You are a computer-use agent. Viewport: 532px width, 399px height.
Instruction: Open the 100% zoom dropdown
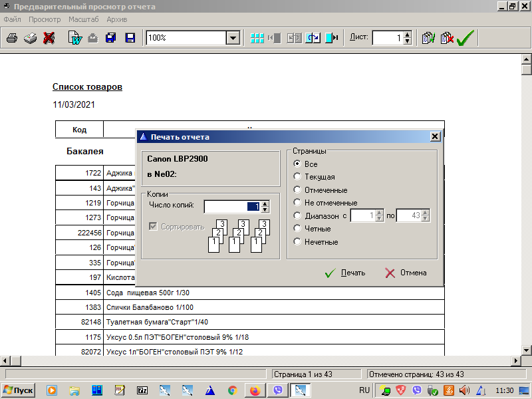(232, 38)
